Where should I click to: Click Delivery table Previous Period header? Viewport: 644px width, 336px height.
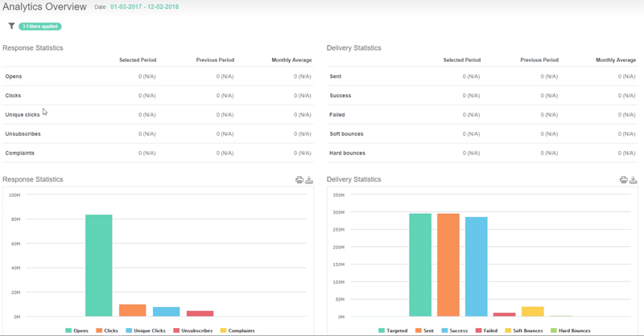[539, 60]
